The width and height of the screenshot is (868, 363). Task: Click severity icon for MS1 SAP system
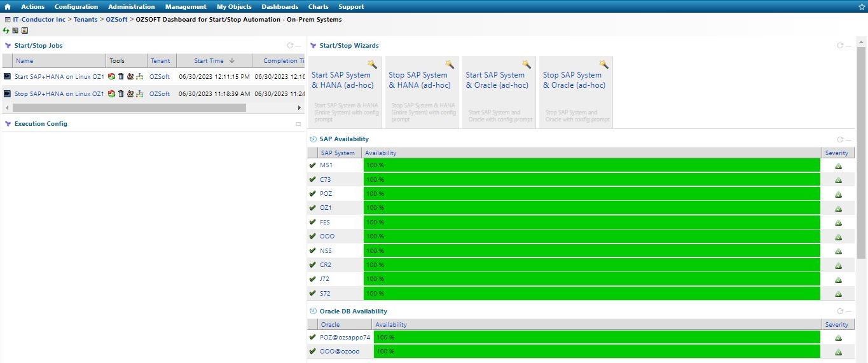pyautogui.click(x=837, y=165)
